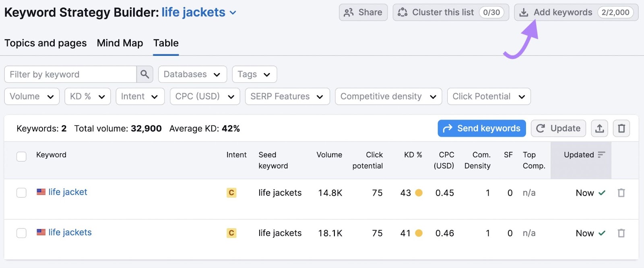Click the trash icon beside Update
Viewport: 644px width, 268px height.
click(x=621, y=129)
